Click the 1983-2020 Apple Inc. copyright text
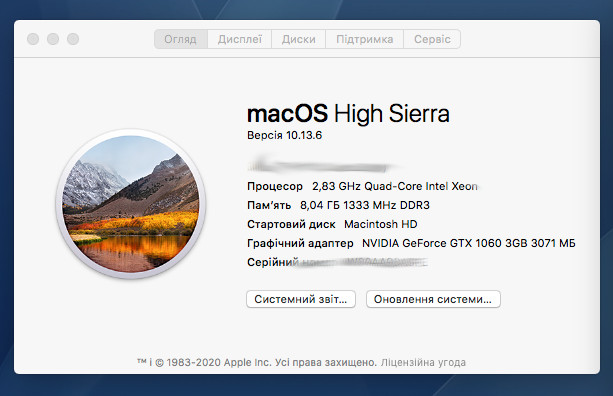The height and width of the screenshot is (396, 613). 256,362
